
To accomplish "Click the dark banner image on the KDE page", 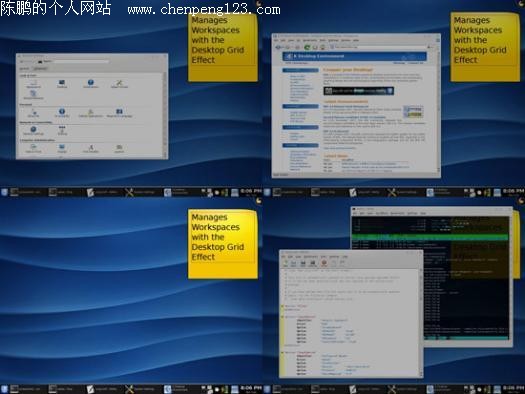I will tap(358, 91).
